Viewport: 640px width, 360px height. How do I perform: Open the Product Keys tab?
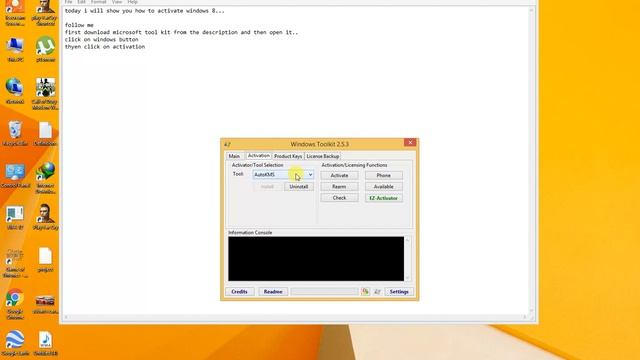288,156
